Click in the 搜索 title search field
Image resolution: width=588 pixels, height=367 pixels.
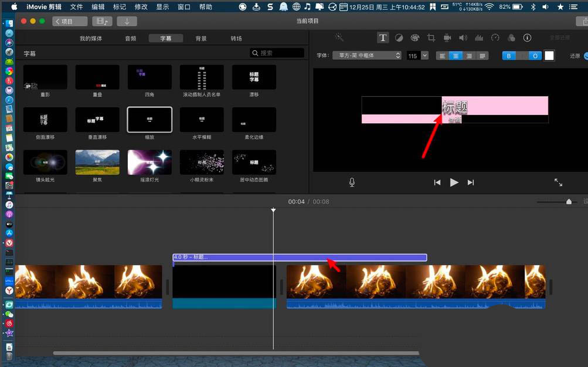coord(277,53)
